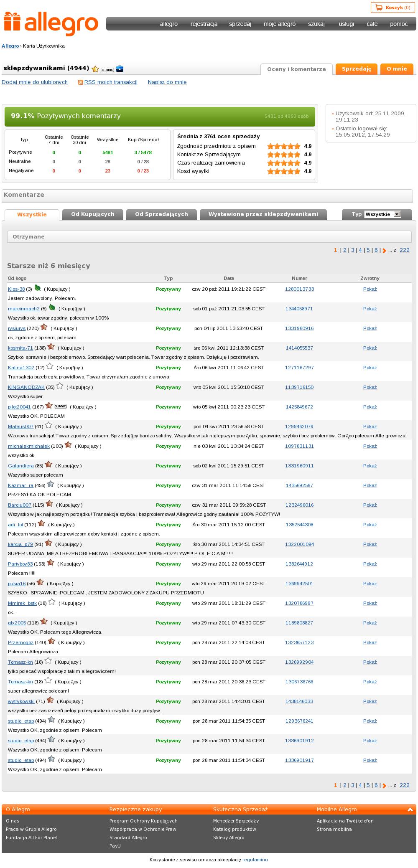
Task: Open 'Katalog produktów' footer link
Action: click(234, 829)
